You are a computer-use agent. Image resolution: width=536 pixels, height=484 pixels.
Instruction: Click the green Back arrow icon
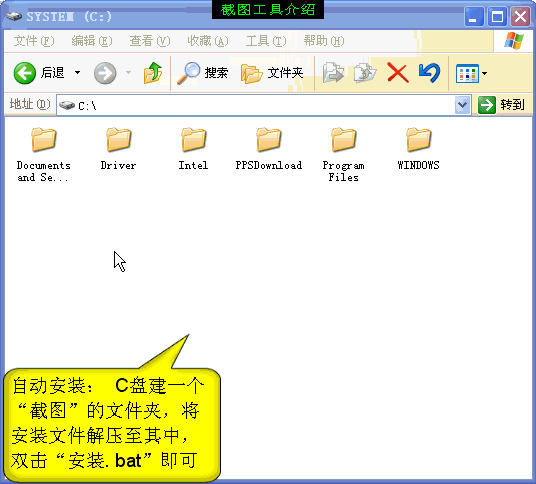click(24, 73)
